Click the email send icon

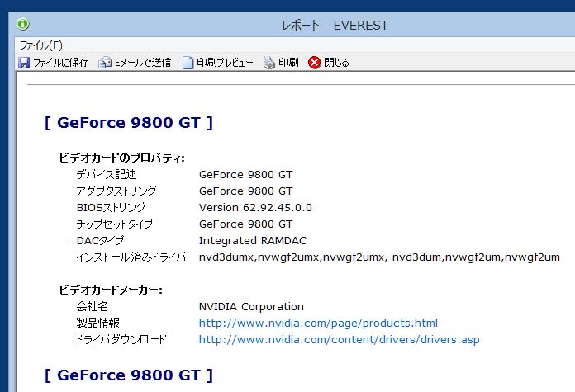click(105, 63)
